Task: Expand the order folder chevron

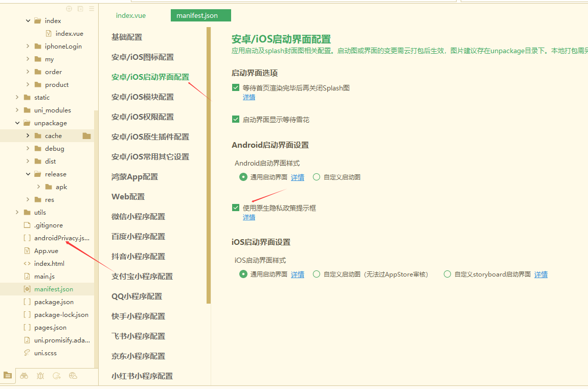Action: (x=28, y=72)
